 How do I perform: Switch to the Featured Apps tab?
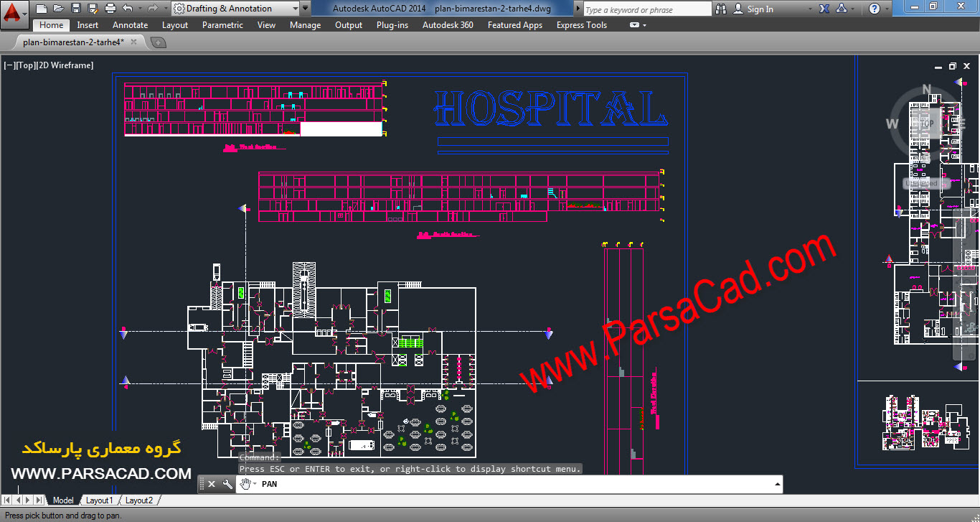(515, 25)
